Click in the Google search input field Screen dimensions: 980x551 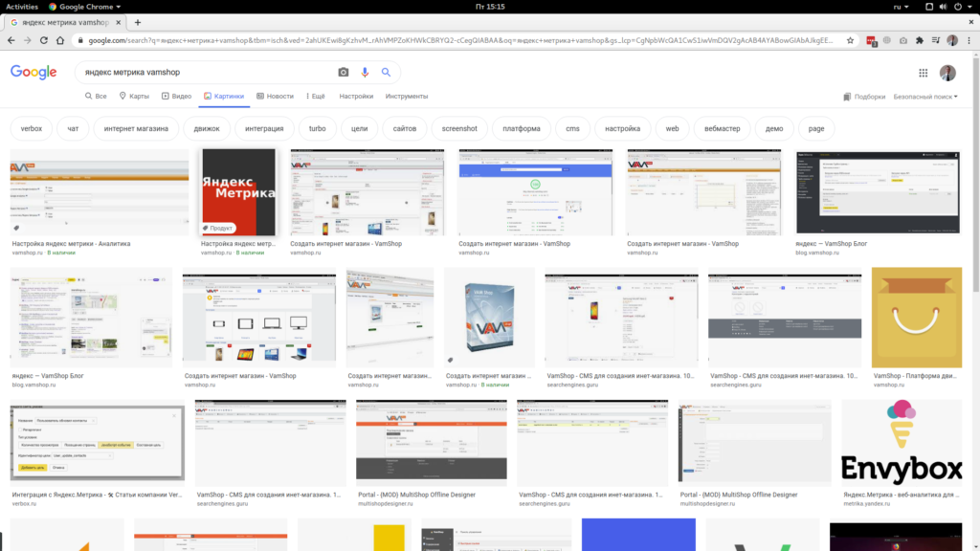[x=207, y=73]
